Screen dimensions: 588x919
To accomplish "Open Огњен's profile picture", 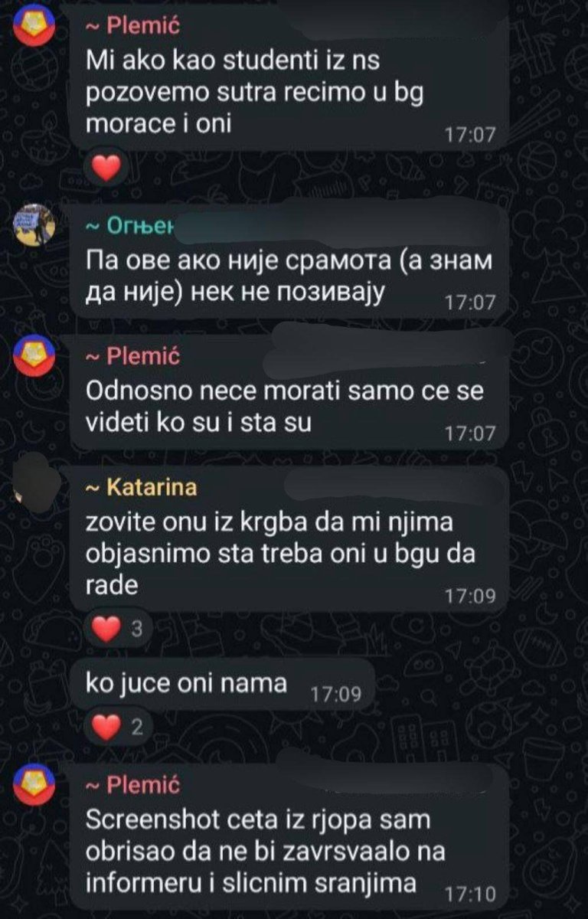I will (35, 225).
